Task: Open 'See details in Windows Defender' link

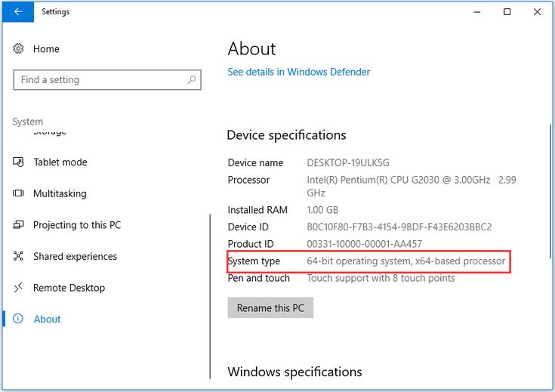Action: [299, 72]
